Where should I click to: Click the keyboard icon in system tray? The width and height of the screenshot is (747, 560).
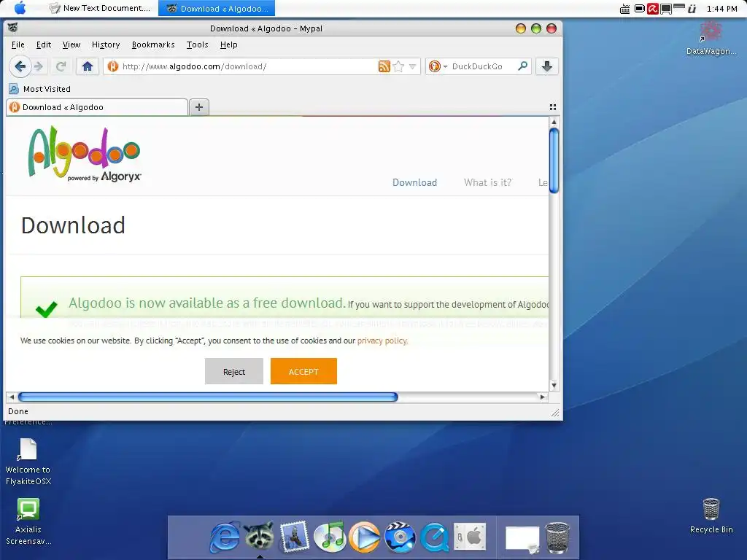pyautogui.click(x=624, y=9)
